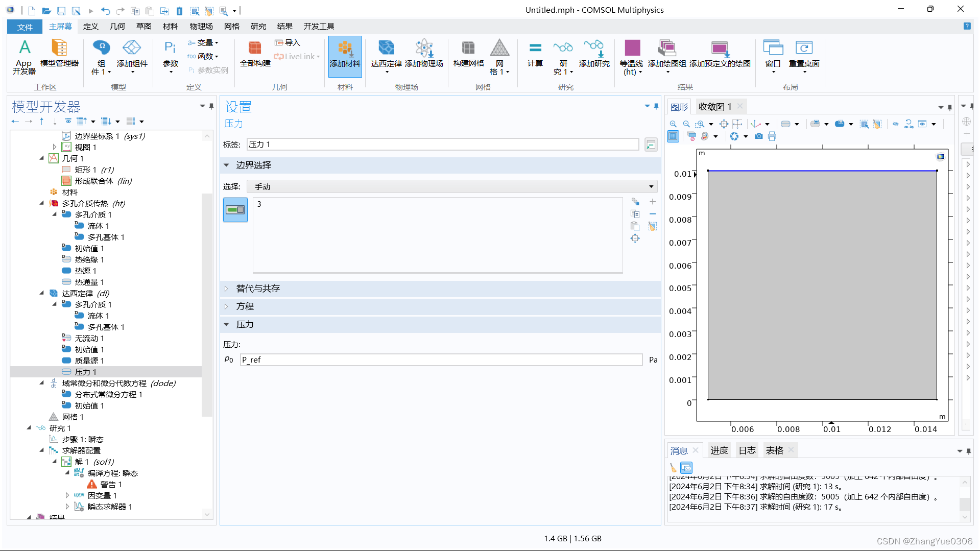
Task: Click the 达西定律 ribbon button
Action: pyautogui.click(x=387, y=56)
